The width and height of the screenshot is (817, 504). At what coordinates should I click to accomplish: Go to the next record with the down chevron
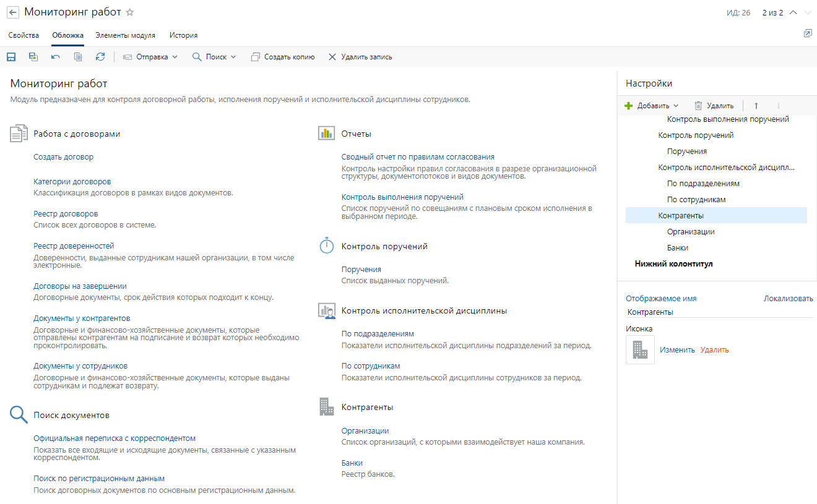pyautogui.click(x=808, y=13)
